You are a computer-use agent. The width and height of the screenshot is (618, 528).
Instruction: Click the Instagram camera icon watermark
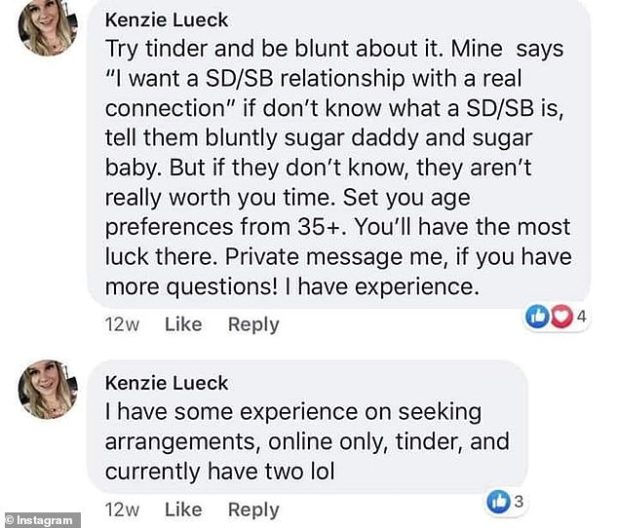coord(11,520)
